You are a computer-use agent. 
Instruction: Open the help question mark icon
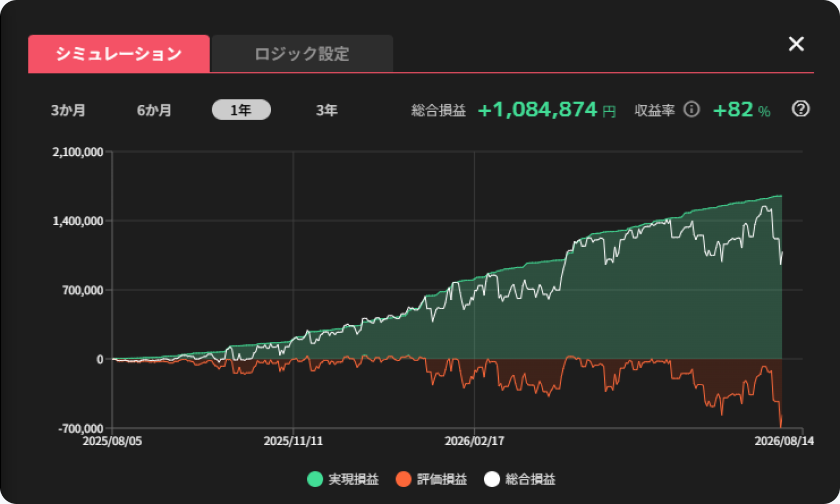(800, 109)
